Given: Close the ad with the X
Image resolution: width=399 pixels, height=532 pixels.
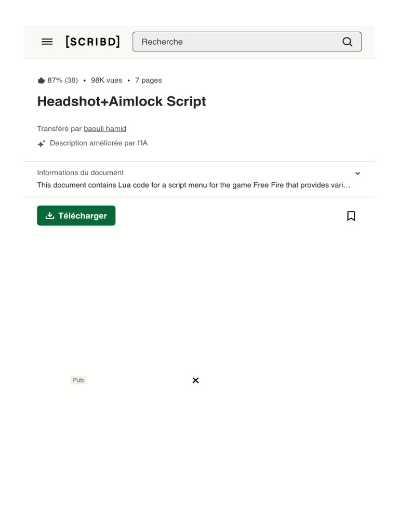Looking at the screenshot, I should coord(195,380).
